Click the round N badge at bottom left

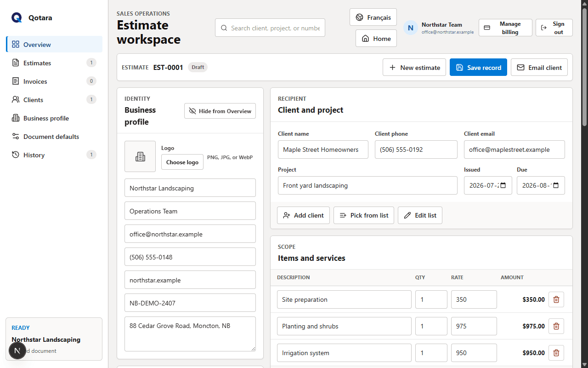pyautogui.click(x=17, y=351)
